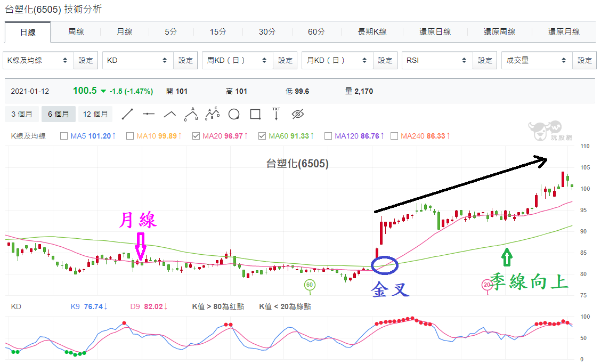609x364 pixels.
Task: Select the 3 個月 time range
Action: coord(22,114)
